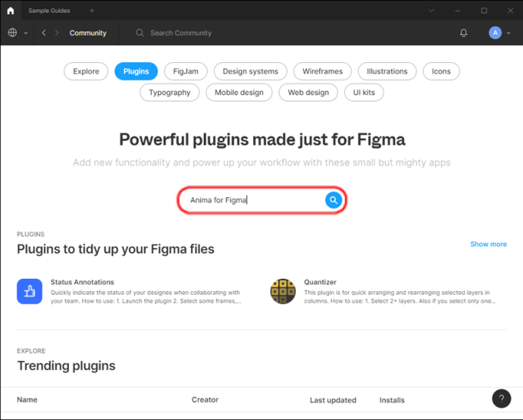Select the Illustrations category
This screenshot has width=523, height=420.
387,71
